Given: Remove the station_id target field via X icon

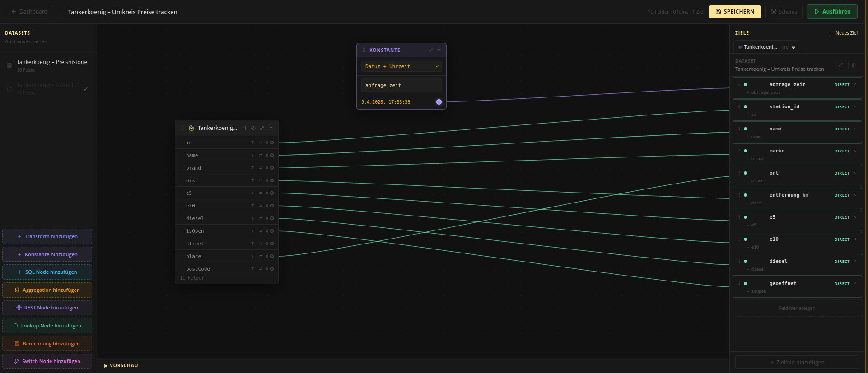Looking at the screenshot, I should coord(855,107).
